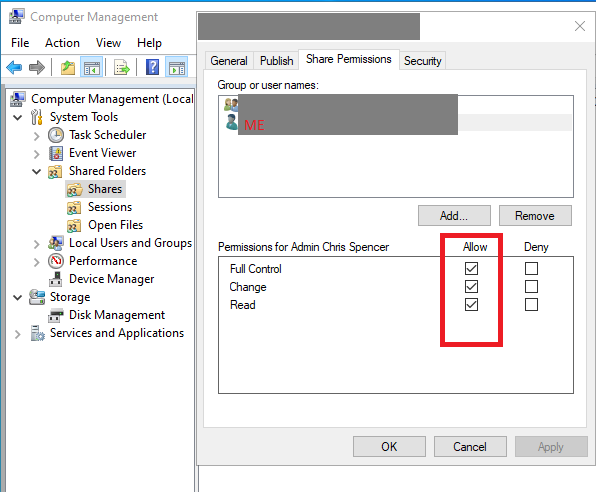The width and height of the screenshot is (597, 495).
Task: Toggle show/hide console tree icon
Action: [x=91, y=68]
